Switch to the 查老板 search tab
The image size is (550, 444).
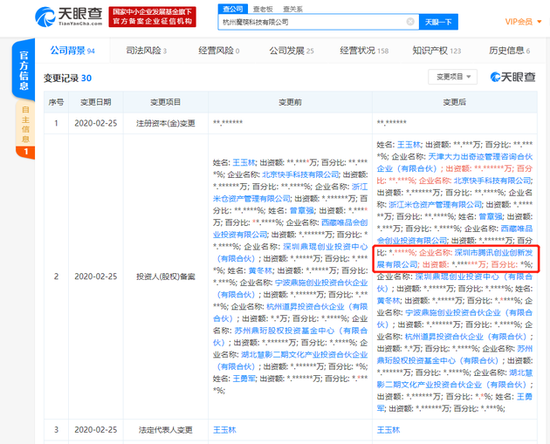pos(263,9)
